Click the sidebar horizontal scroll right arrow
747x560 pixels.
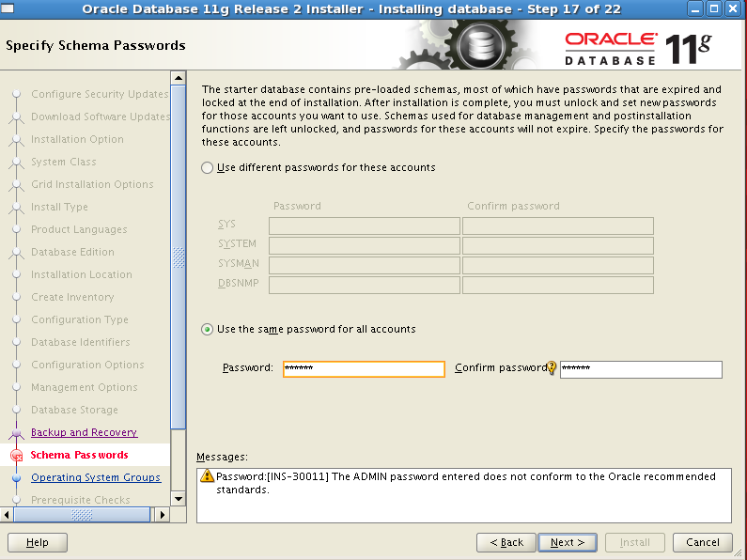[x=162, y=515]
